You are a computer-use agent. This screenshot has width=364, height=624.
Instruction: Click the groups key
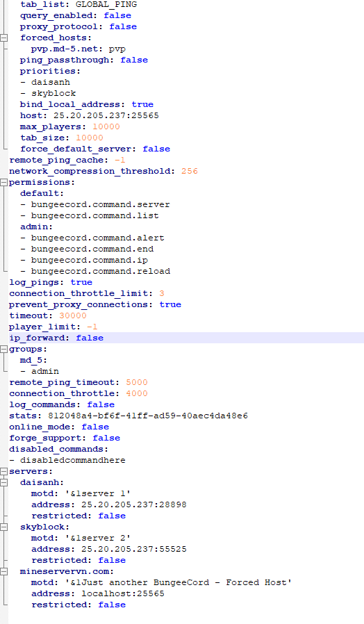click(x=28, y=349)
